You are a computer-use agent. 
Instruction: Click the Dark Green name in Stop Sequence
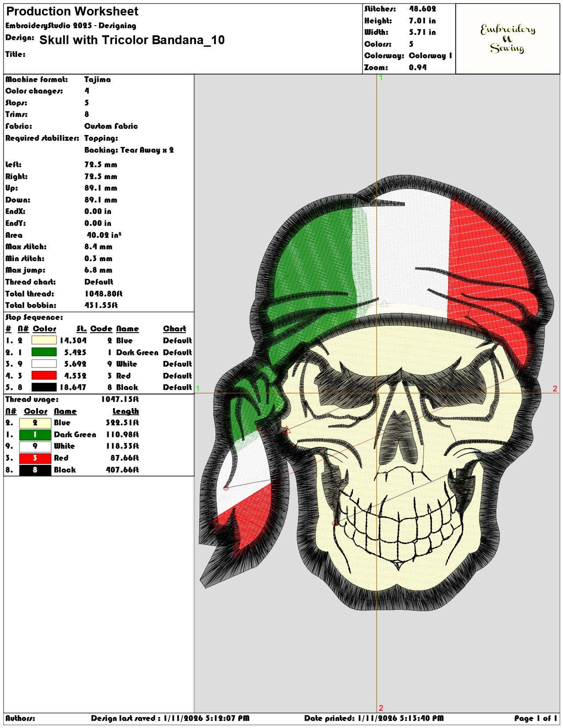click(x=137, y=353)
